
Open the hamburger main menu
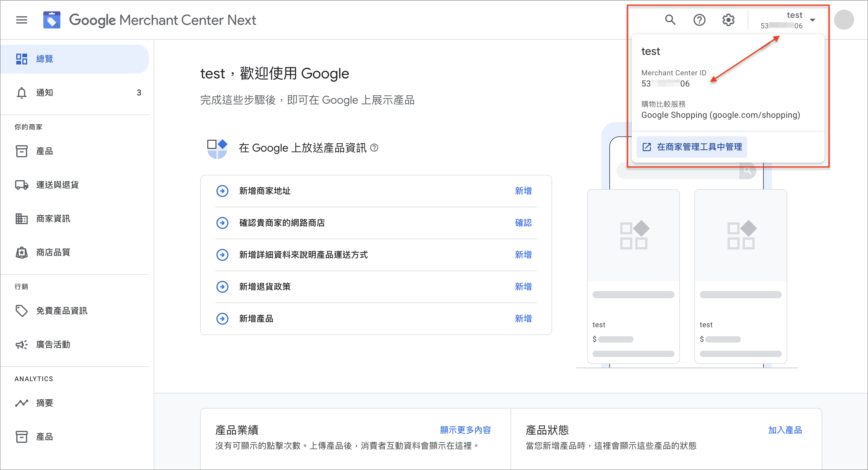(22, 20)
